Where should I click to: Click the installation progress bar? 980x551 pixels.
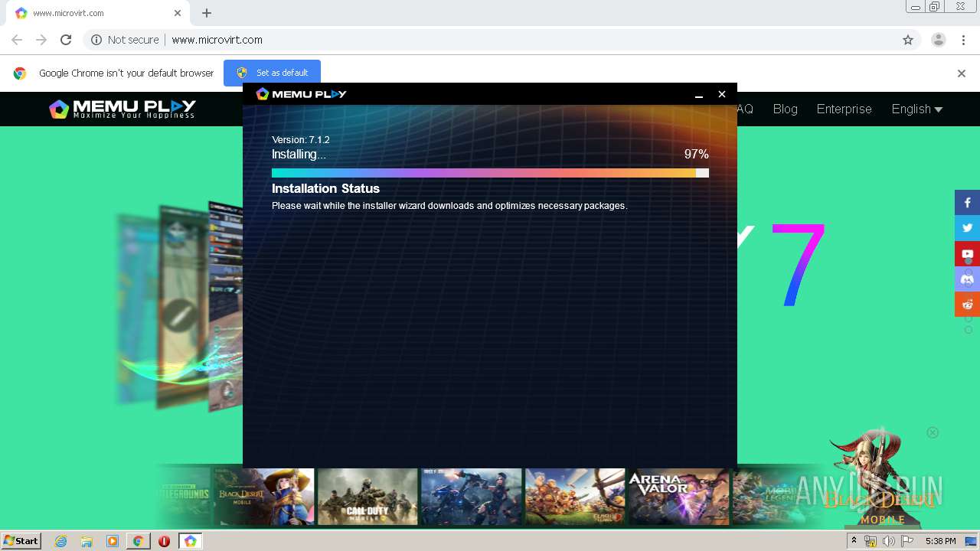(490, 173)
